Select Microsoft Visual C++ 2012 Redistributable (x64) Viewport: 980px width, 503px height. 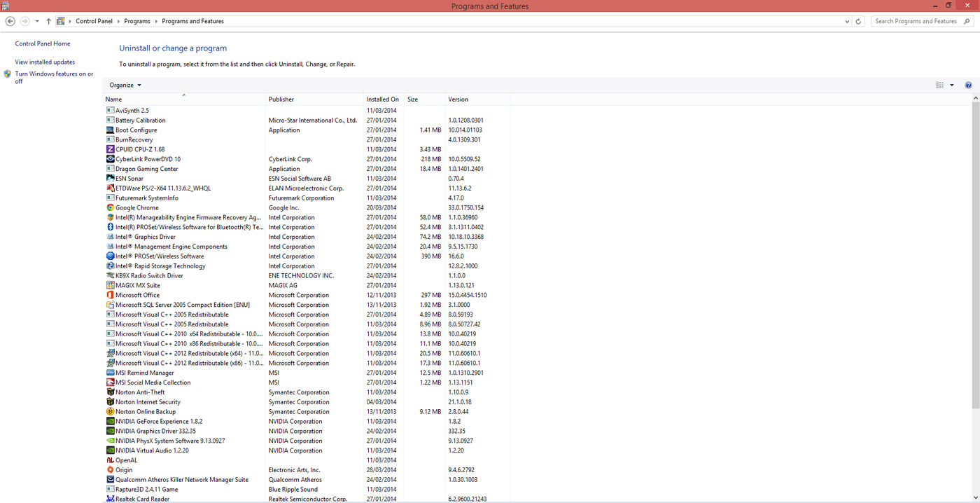pos(307,353)
